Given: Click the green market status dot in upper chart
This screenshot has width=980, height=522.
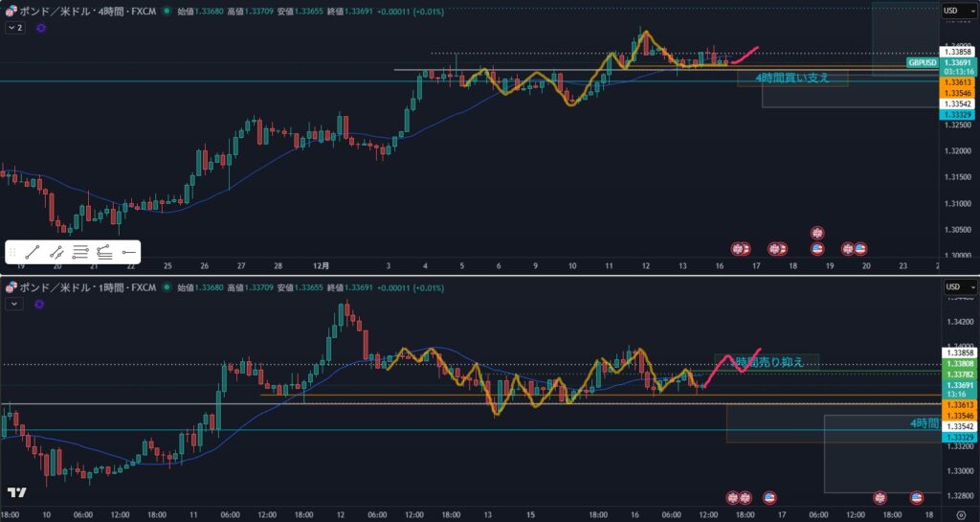Looking at the screenshot, I should click(x=167, y=11).
